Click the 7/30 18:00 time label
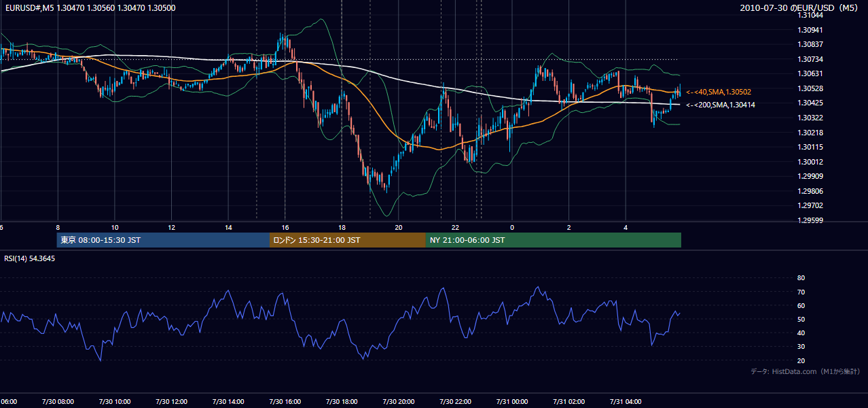This screenshot has height=408, width=868. click(x=342, y=402)
